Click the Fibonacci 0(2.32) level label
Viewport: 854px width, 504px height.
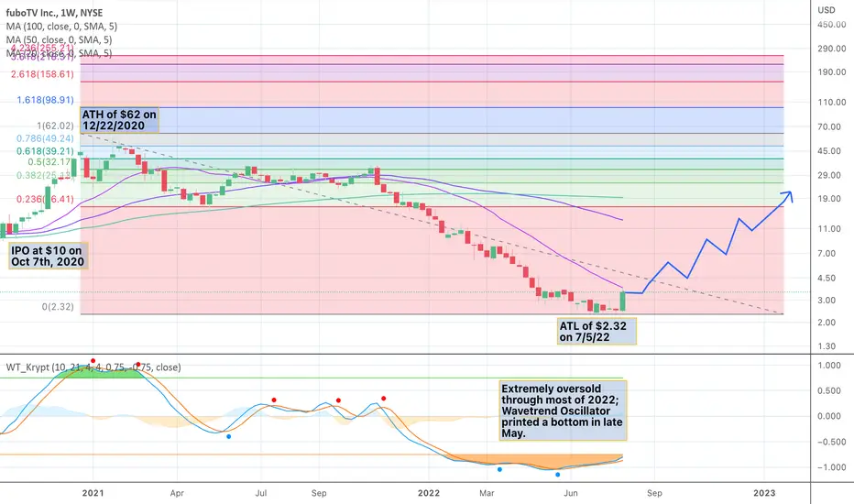click(x=58, y=307)
